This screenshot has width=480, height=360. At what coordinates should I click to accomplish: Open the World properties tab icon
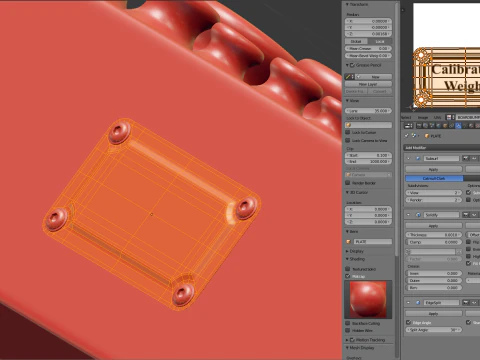[x=439, y=126]
